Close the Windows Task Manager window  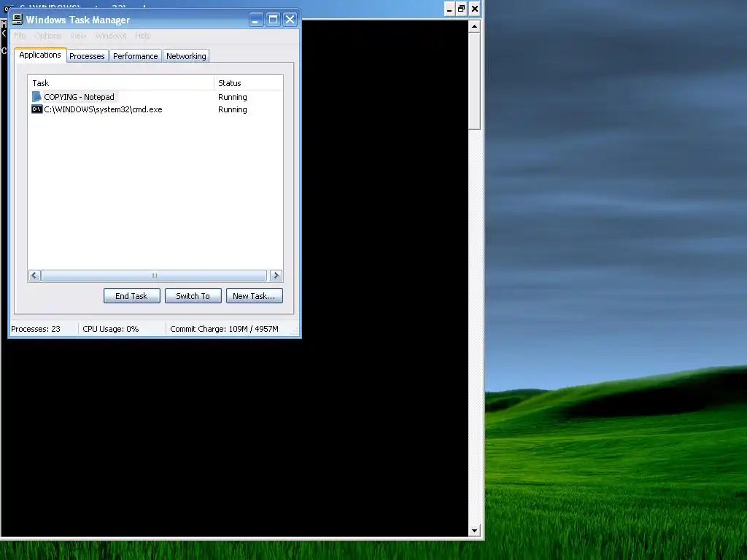click(x=290, y=19)
